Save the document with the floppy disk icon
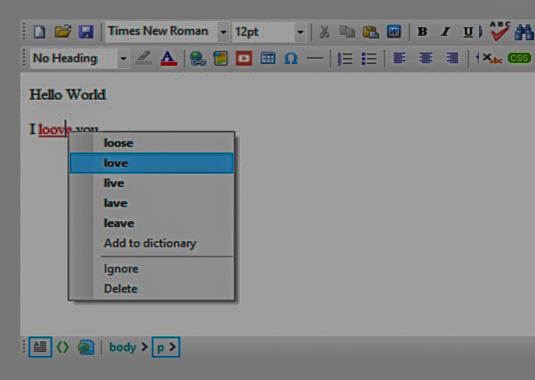 point(86,32)
